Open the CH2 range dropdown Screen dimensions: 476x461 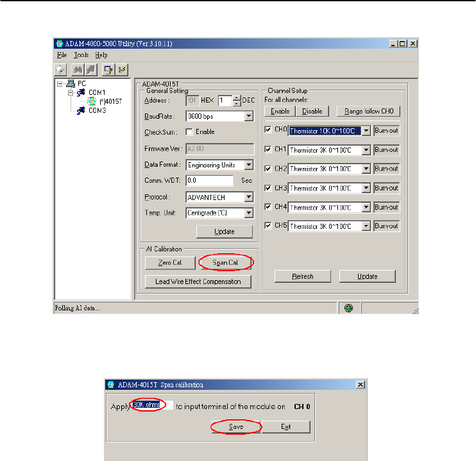[366, 169]
